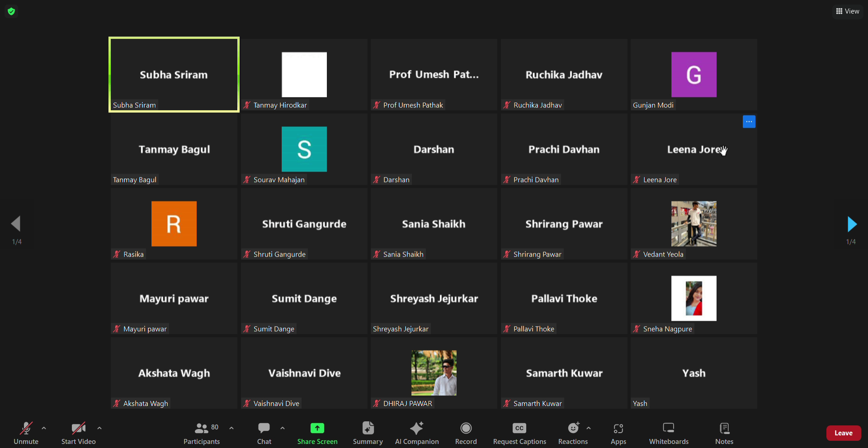The image size is (868, 448).
Task: Expand audio options arrow next to Unmute
Action: coord(44,428)
